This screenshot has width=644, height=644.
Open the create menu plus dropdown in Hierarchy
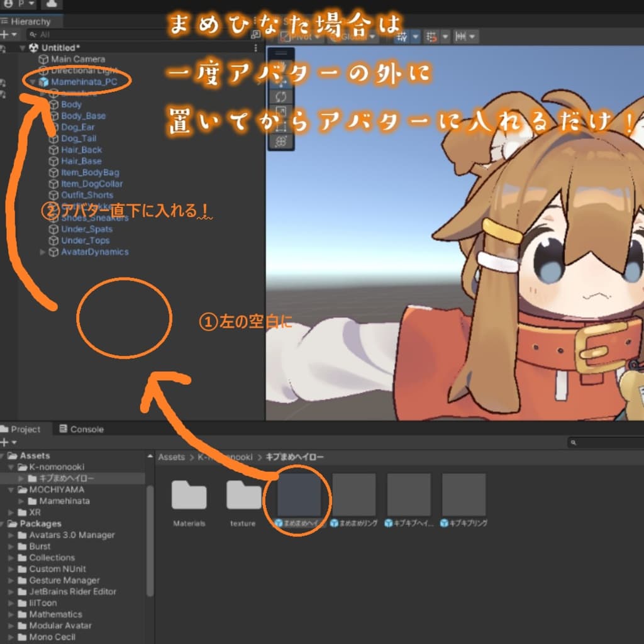(5, 33)
